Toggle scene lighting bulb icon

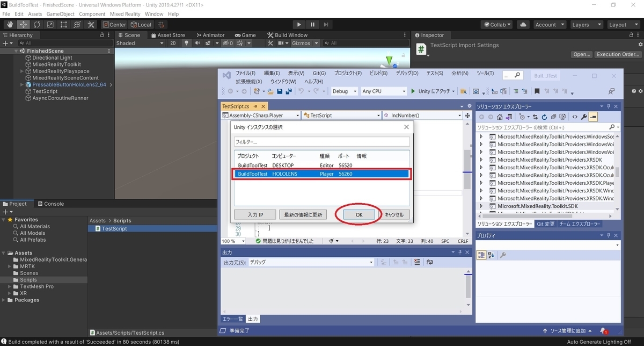coord(186,43)
